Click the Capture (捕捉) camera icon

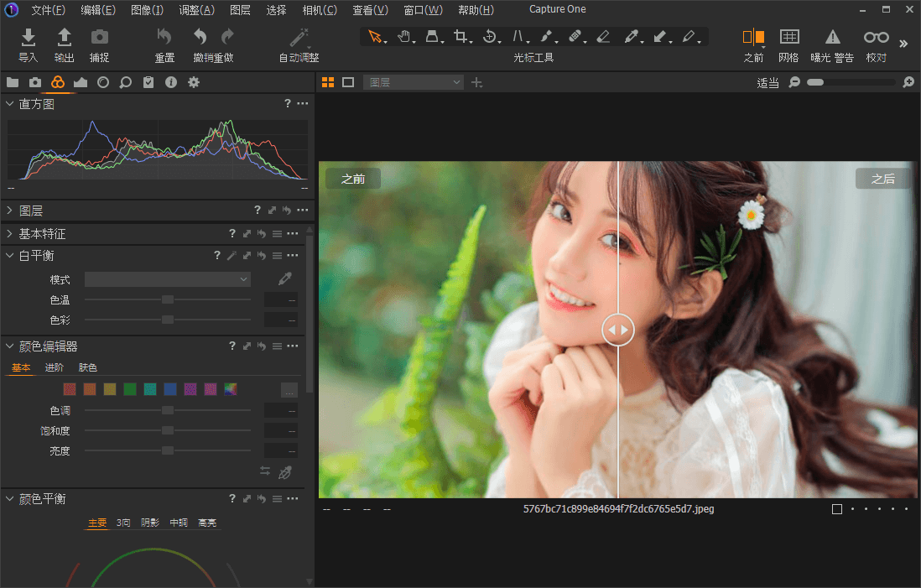click(99, 37)
